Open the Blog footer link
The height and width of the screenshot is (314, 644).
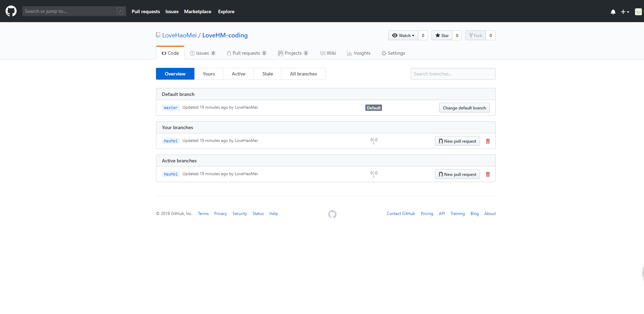coord(475,214)
